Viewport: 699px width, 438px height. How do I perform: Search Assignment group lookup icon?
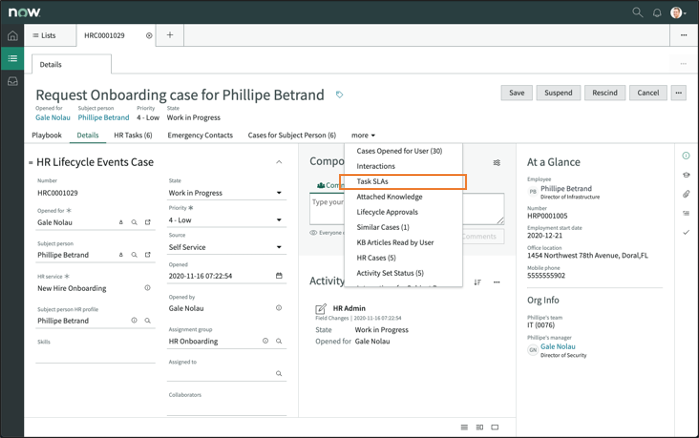[279, 341]
